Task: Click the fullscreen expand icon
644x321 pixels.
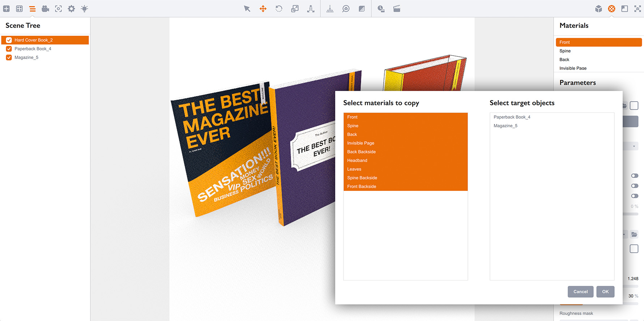Action: (x=637, y=9)
